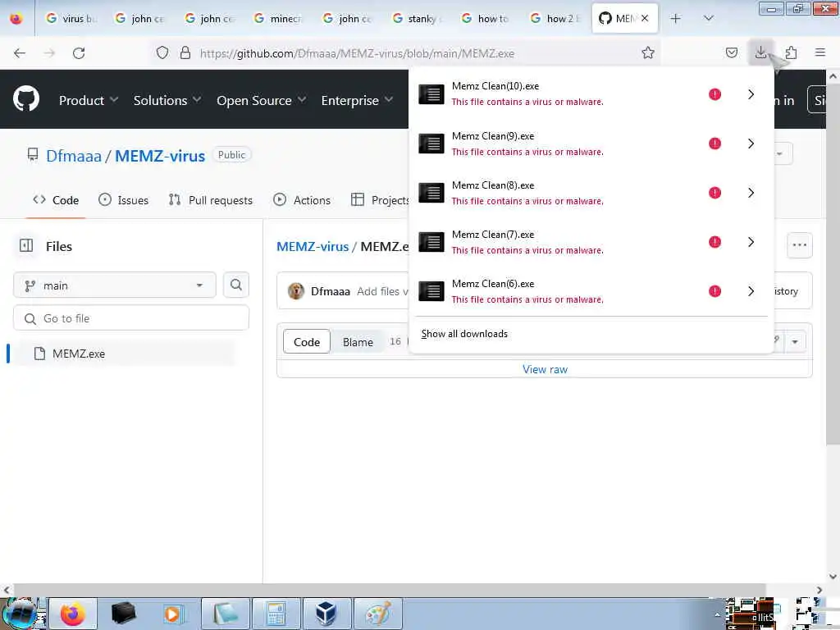Switch to the Actions tab

coord(302,200)
